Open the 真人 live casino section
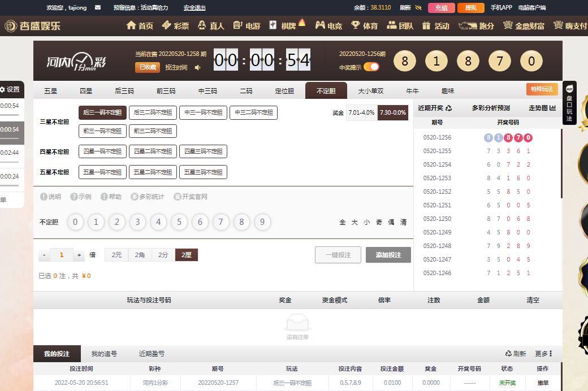Viewport: 588px width, 391px height. click(x=211, y=25)
